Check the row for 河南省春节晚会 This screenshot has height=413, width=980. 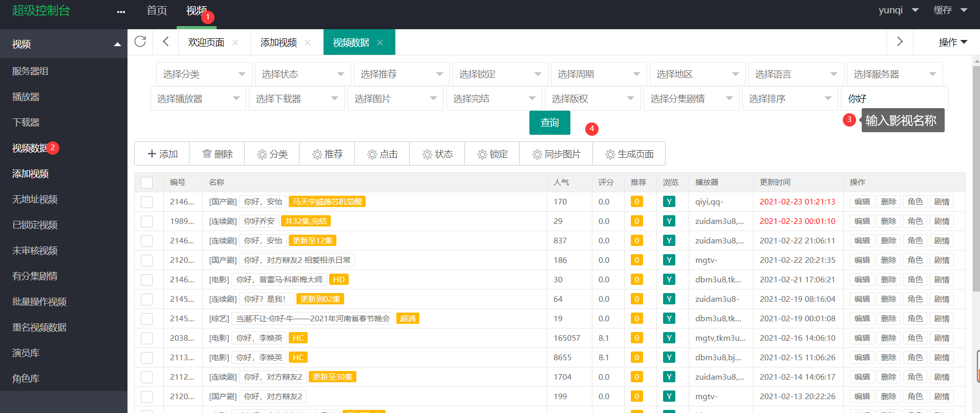point(146,319)
